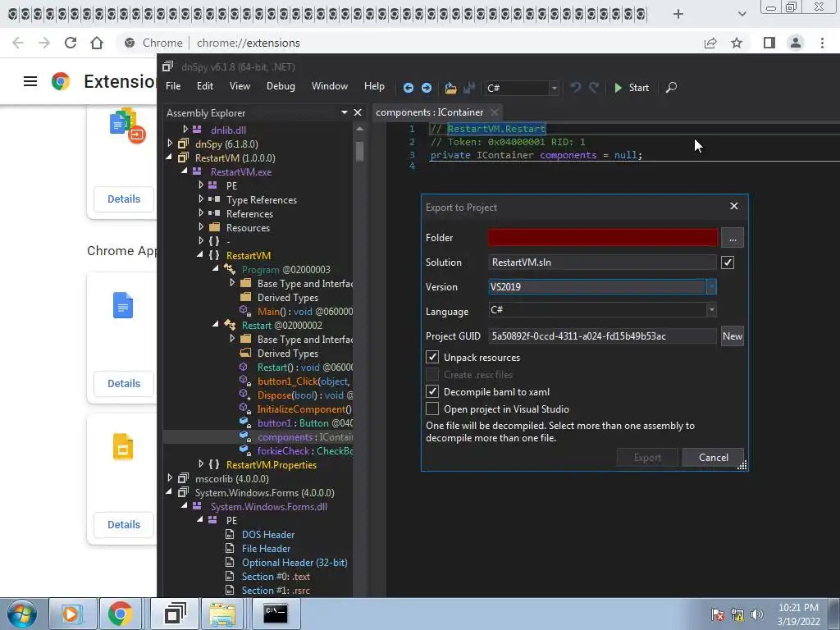Open the Version VS2019 dropdown
The height and width of the screenshot is (630, 840).
[711, 286]
